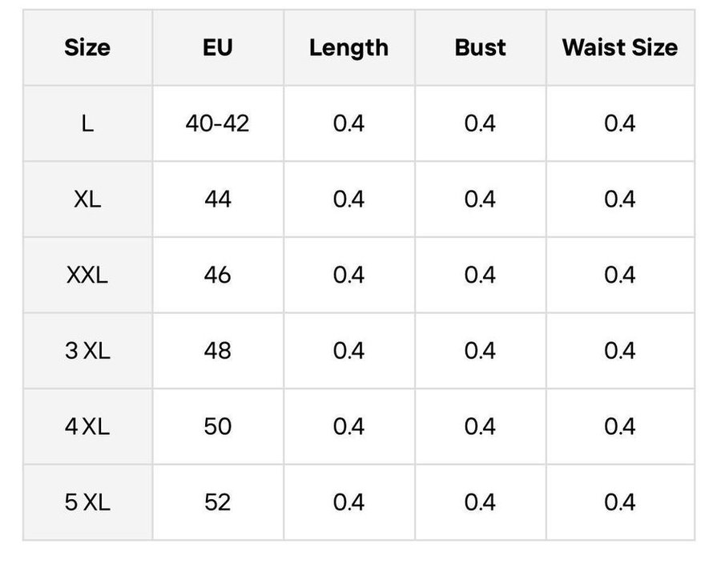Select the Bust column header
Viewport: 721px width, 588px height.
tap(480, 47)
